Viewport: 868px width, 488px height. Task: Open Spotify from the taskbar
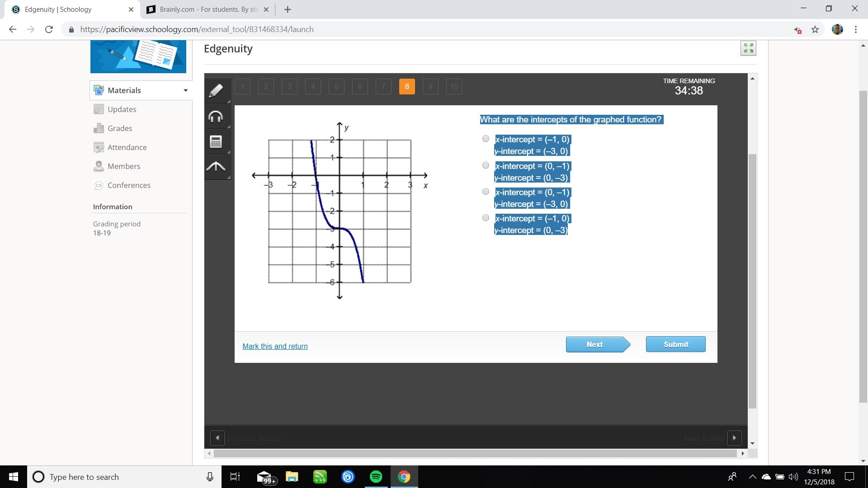coord(376,477)
